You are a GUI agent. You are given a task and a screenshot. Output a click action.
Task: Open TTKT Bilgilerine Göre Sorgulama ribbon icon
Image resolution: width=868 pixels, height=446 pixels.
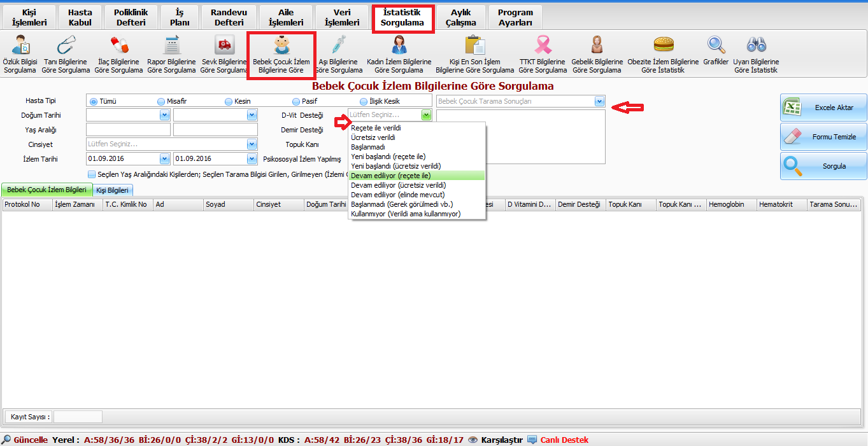tap(542, 46)
